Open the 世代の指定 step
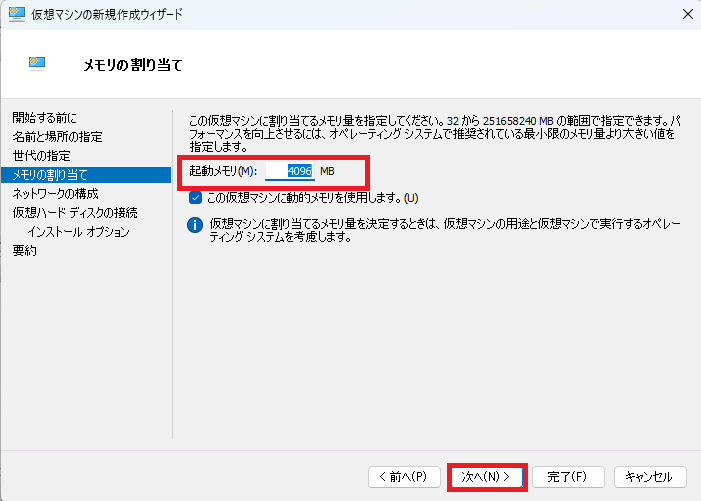 click(x=42, y=156)
